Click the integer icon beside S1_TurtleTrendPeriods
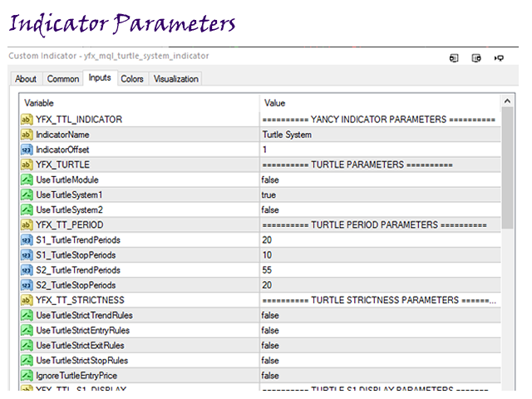This screenshot has height=399, width=532. (x=27, y=240)
